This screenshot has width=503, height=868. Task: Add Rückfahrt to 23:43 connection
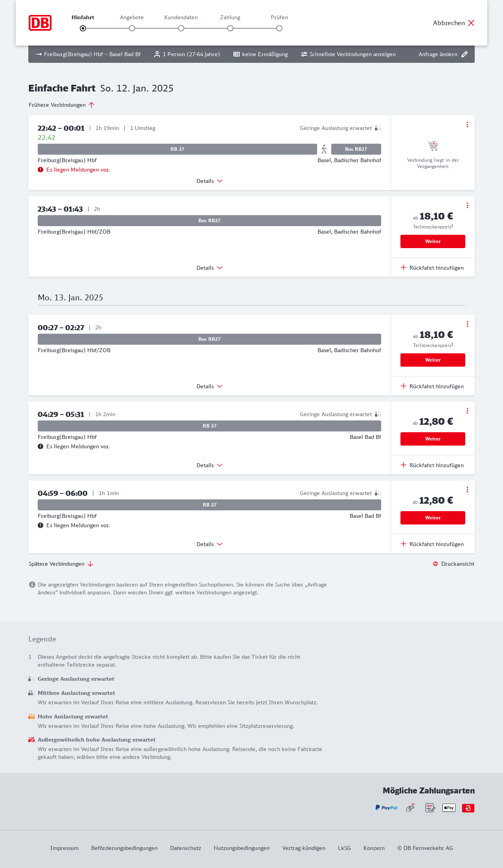432,268
